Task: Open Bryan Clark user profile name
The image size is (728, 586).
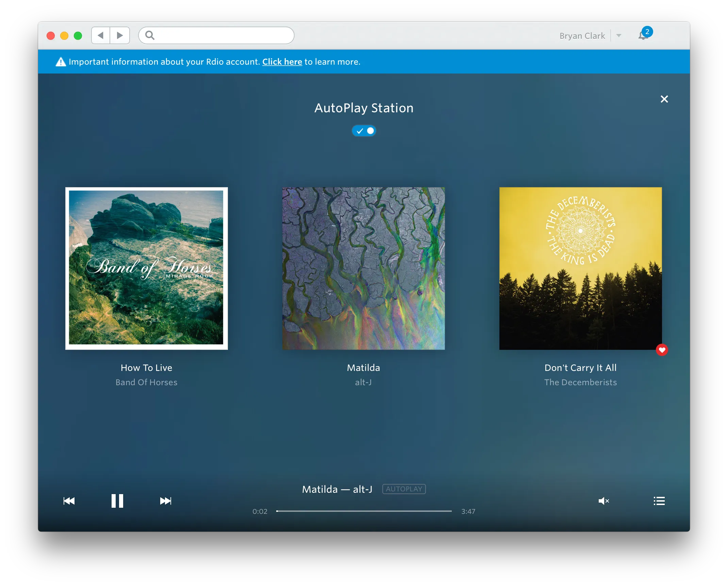Action: (582, 36)
